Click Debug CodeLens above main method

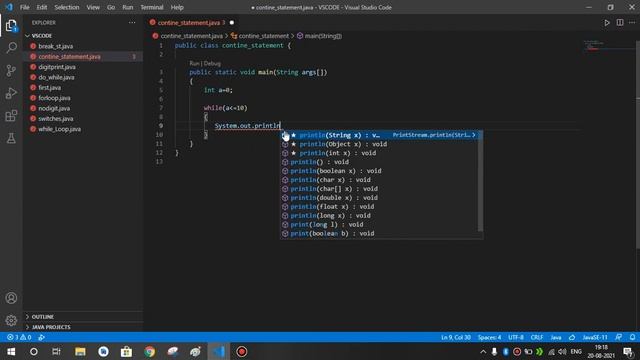[212, 64]
